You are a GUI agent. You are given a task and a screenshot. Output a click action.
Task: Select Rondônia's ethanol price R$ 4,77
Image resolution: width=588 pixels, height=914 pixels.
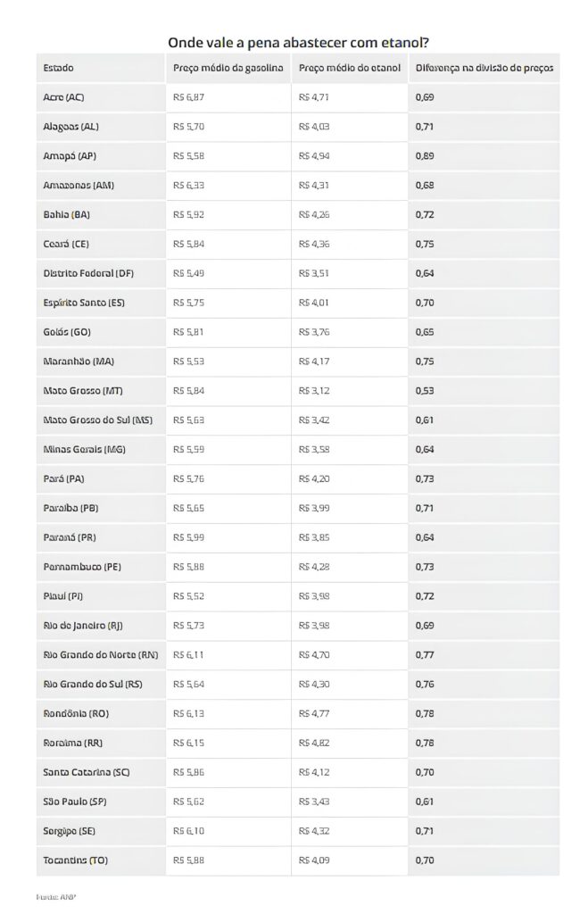coord(314,714)
